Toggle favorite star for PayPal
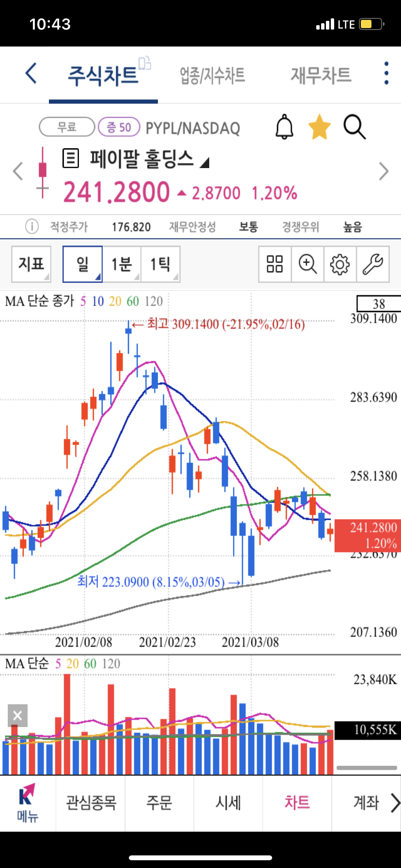Image resolution: width=401 pixels, height=868 pixels. [x=320, y=127]
